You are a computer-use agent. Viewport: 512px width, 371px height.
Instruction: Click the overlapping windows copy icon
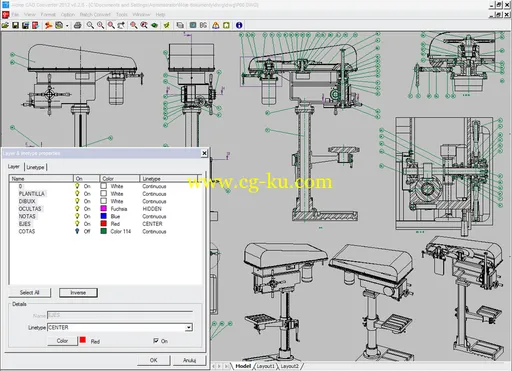click(x=180, y=25)
